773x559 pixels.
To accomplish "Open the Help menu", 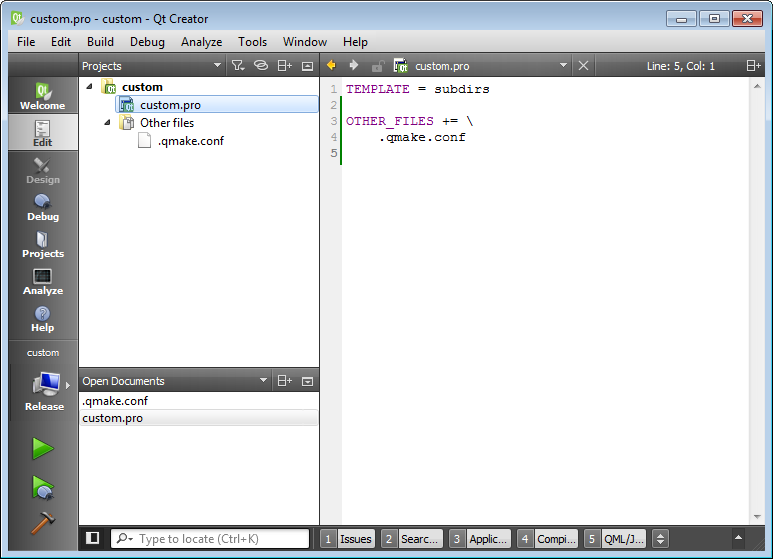I will [x=355, y=42].
